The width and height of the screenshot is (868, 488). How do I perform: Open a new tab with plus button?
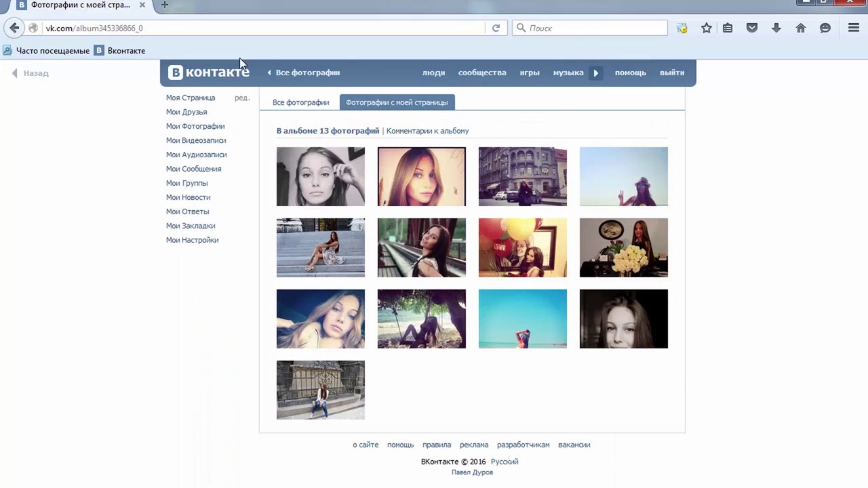point(164,5)
